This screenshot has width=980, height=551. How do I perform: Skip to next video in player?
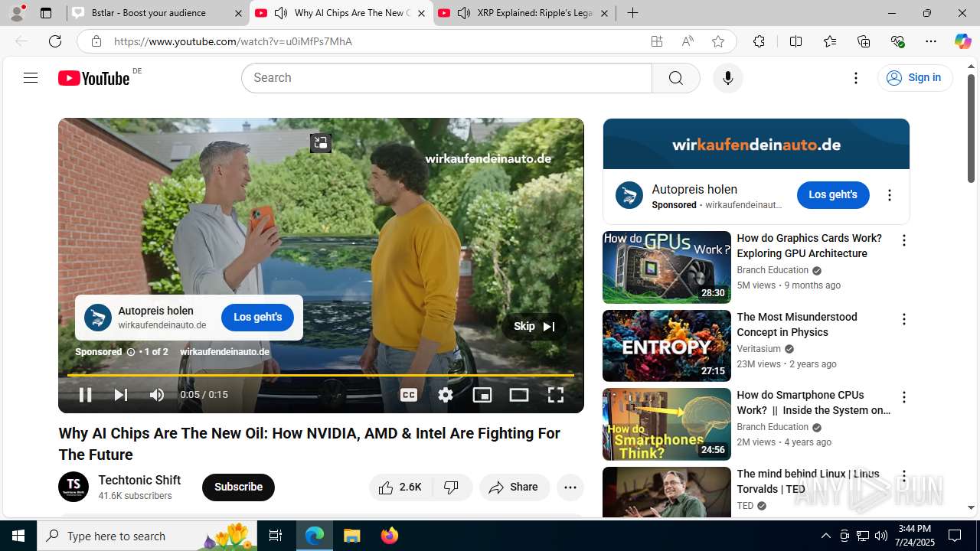121,395
